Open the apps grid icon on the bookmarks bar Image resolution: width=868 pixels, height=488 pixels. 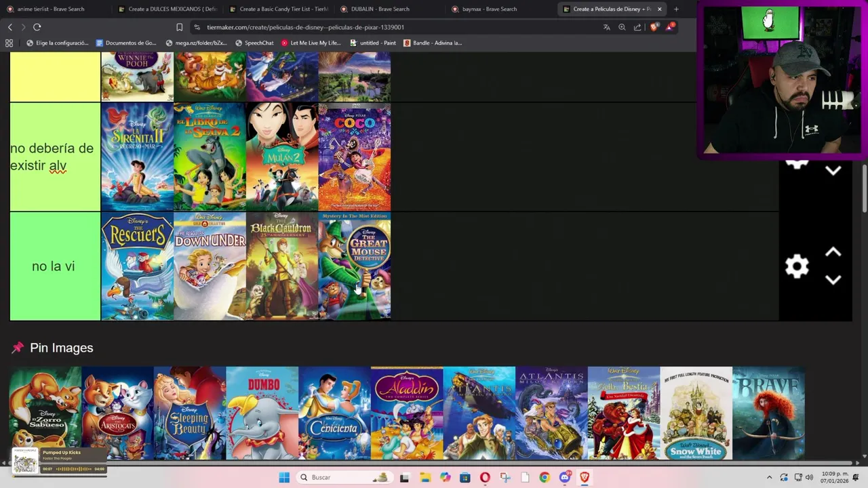point(9,43)
